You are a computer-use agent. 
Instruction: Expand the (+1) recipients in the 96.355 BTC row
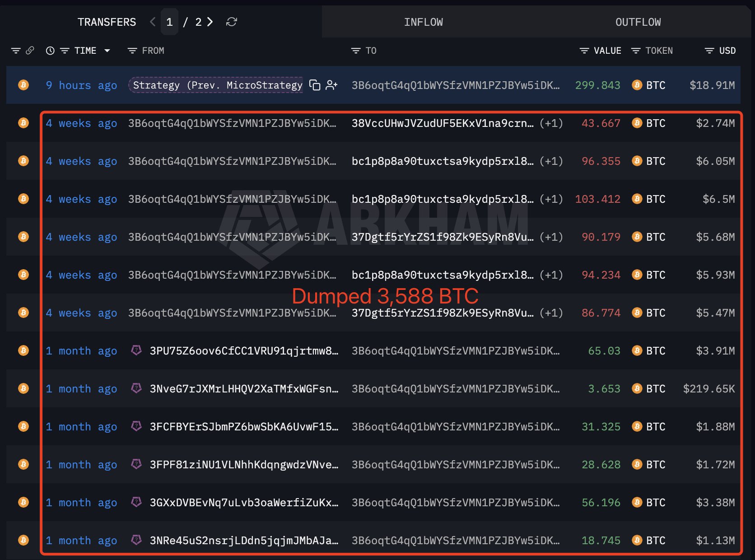pyautogui.click(x=551, y=161)
